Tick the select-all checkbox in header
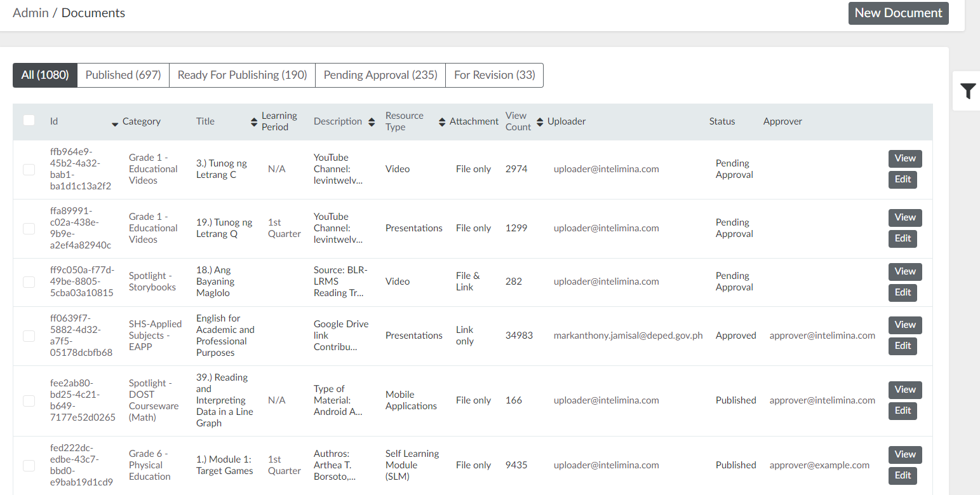The width and height of the screenshot is (980, 495). click(x=29, y=120)
